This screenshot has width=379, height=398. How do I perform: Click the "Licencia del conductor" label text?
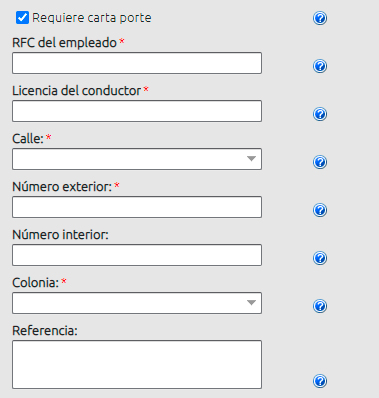click(x=77, y=91)
